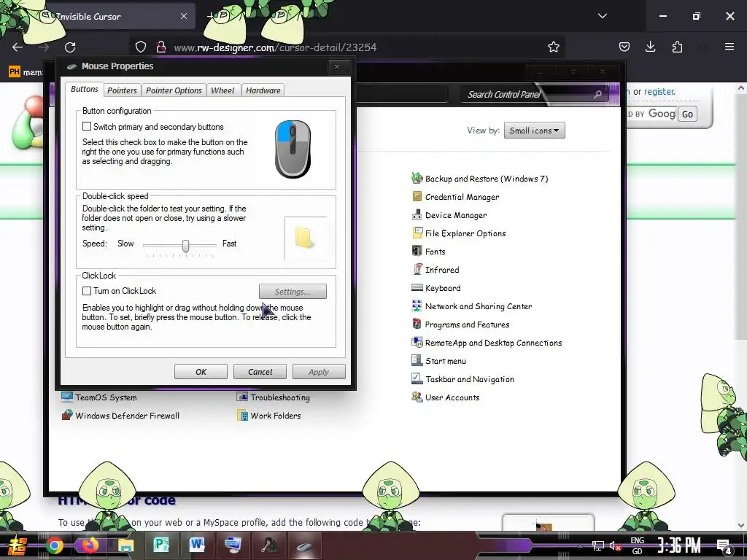This screenshot has height=560, width=747.
Task: Open the Infrared icon
Action: (417, 269)
